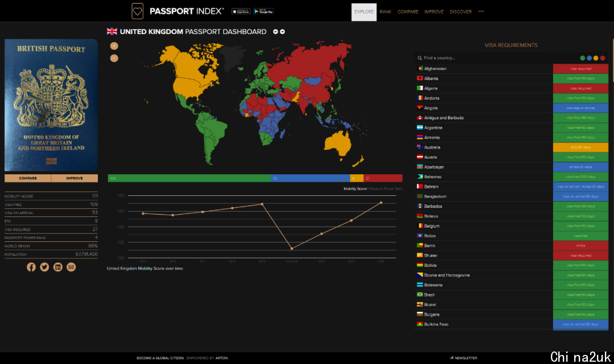The image size is (614, 364).
Task: Click the chart's final peak data point
Action: pos(381,203)
